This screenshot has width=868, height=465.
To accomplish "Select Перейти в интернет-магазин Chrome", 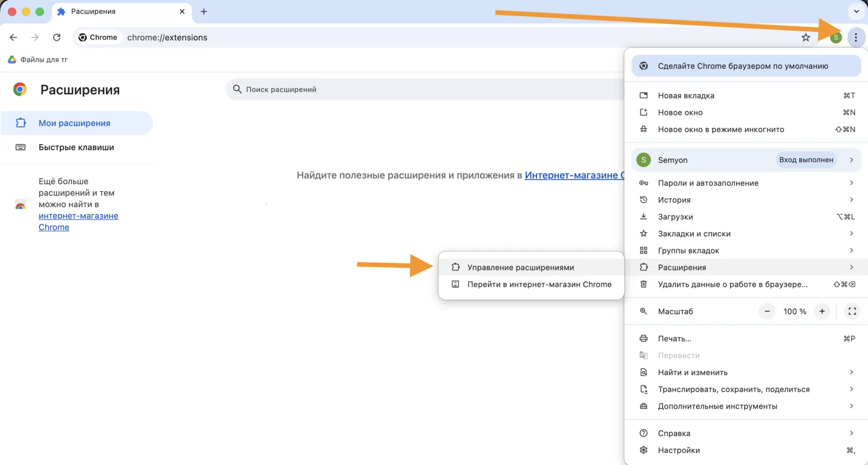I will point(531,284).
